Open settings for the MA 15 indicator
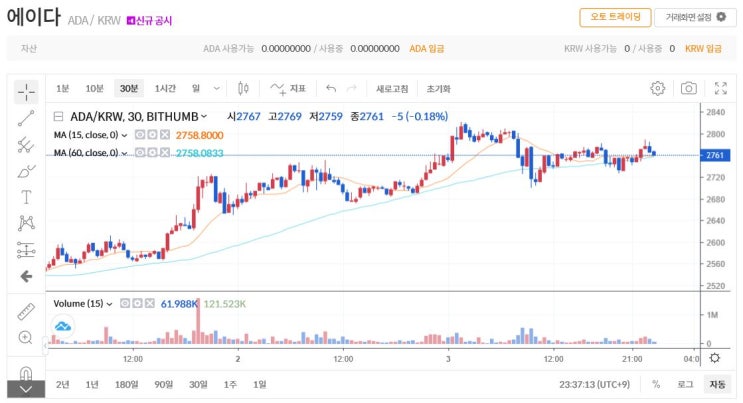Viewport: 743px width, 403px height. [152, 135]
